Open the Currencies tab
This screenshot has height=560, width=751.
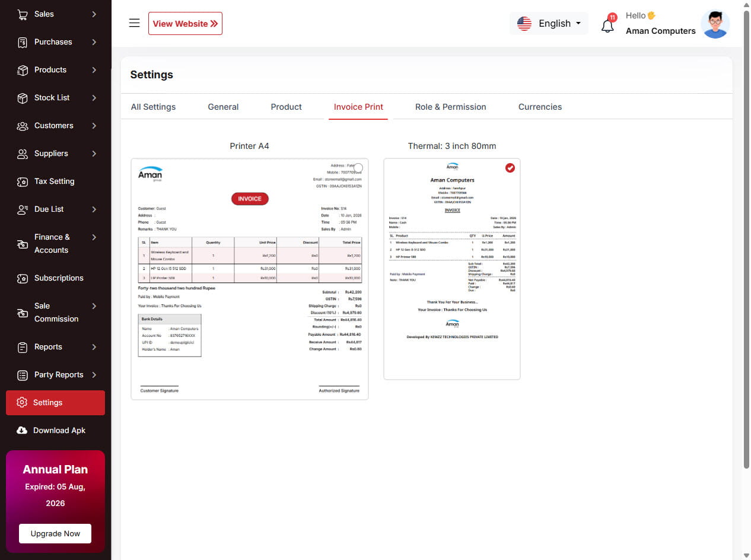click(540, 107)
